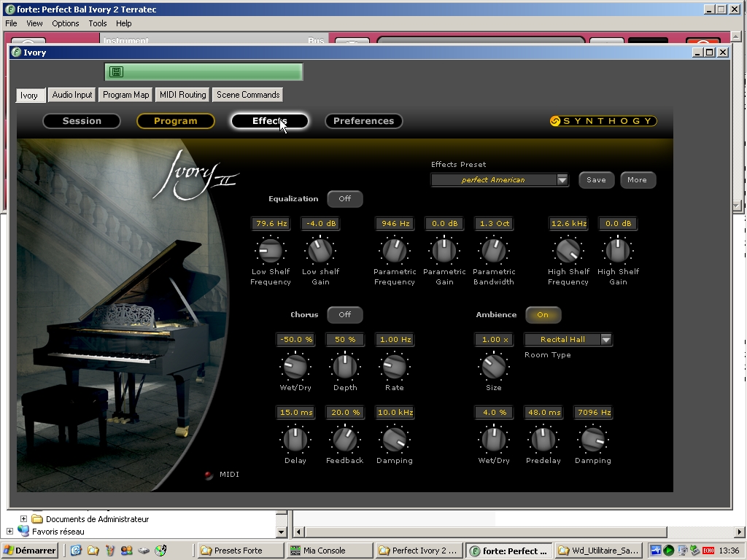Click the Ambience Size knob

coord(494,366)
